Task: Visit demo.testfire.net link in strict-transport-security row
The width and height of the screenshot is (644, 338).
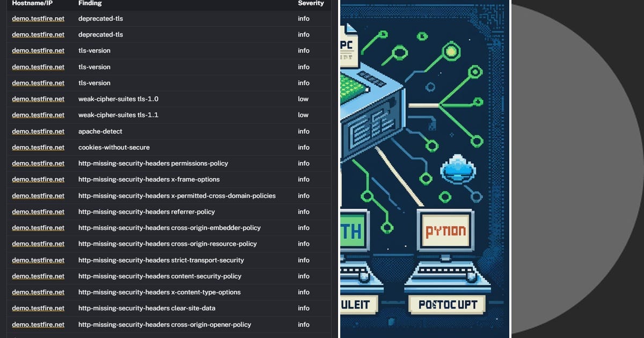Action: click(x=38, y=260)
